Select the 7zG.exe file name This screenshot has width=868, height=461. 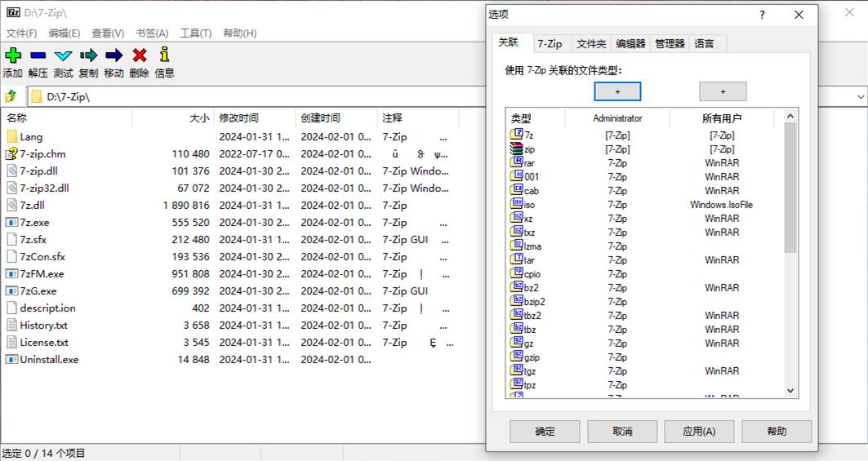tap(38, 291)
